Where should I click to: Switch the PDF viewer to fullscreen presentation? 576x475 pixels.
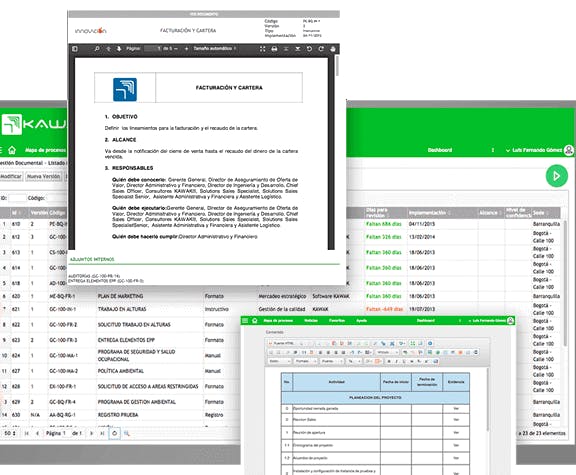click(262, 49)
